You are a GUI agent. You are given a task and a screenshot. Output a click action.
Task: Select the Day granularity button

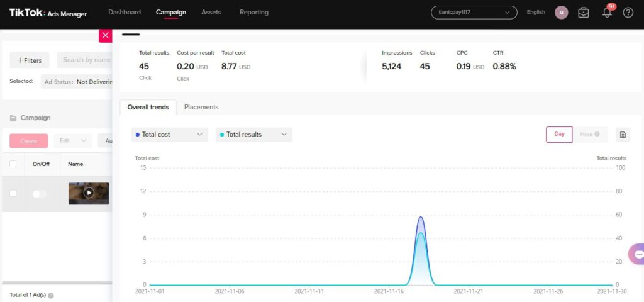(559, 135)
